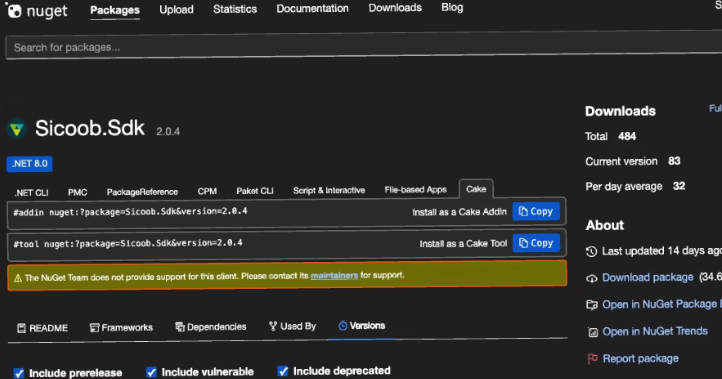Click the Used By fork icon
The width and height of the screenshot is (722, 379).
click(x=273, y=326)
